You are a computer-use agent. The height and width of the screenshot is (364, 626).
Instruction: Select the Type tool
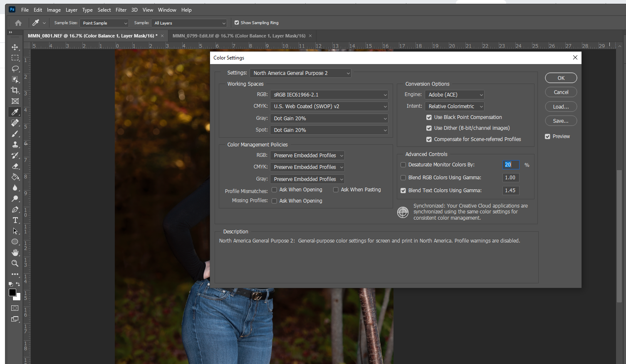[15, 220]
